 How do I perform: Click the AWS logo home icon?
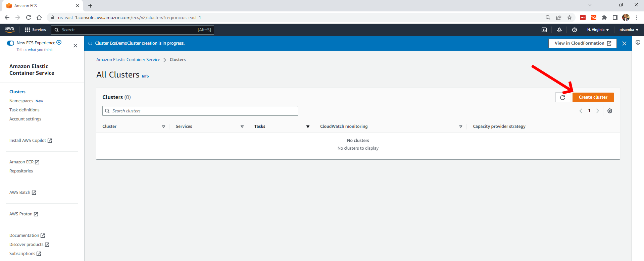10,30
